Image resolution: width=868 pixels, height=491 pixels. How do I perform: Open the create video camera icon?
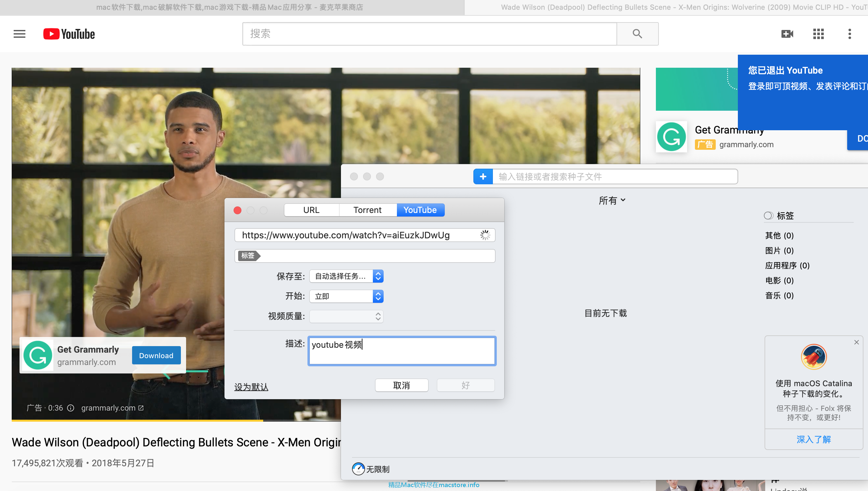pyautogui.click(x=787, y=34)
